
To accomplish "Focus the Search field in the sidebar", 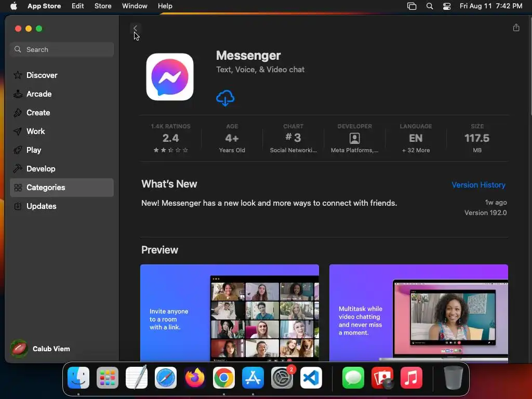I will [x=62, y=49].
